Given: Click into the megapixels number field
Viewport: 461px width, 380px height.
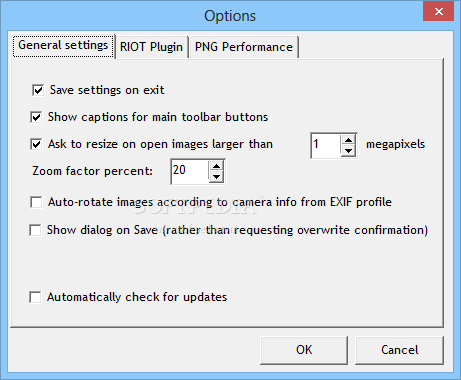Looking at the screenshot, I should click(x=326, y=145).
